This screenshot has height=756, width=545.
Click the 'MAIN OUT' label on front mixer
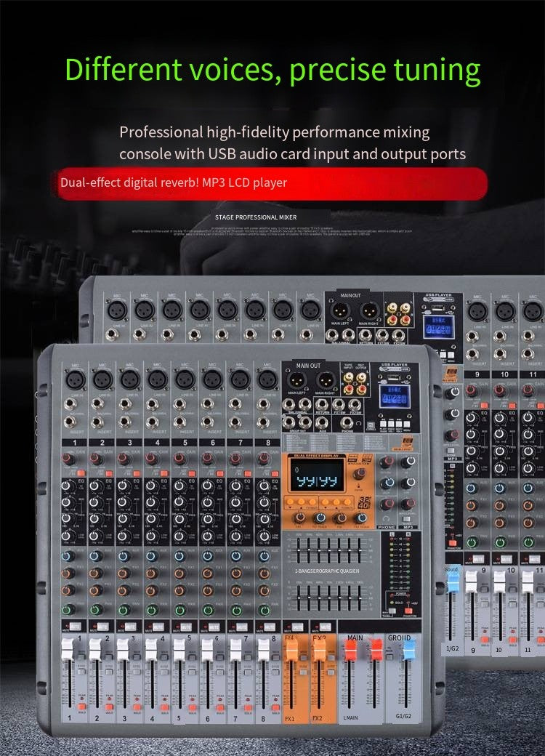[308, 366]
